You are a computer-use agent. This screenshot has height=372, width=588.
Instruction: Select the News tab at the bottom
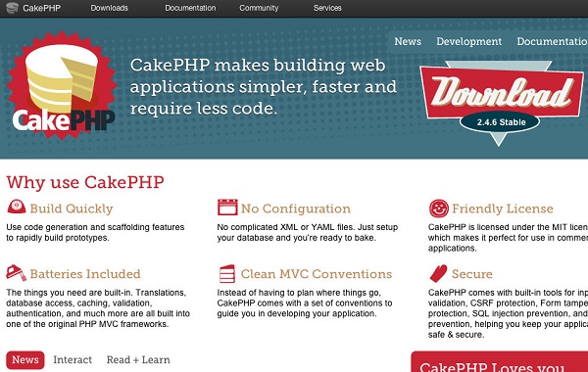(x=25, y=359)
